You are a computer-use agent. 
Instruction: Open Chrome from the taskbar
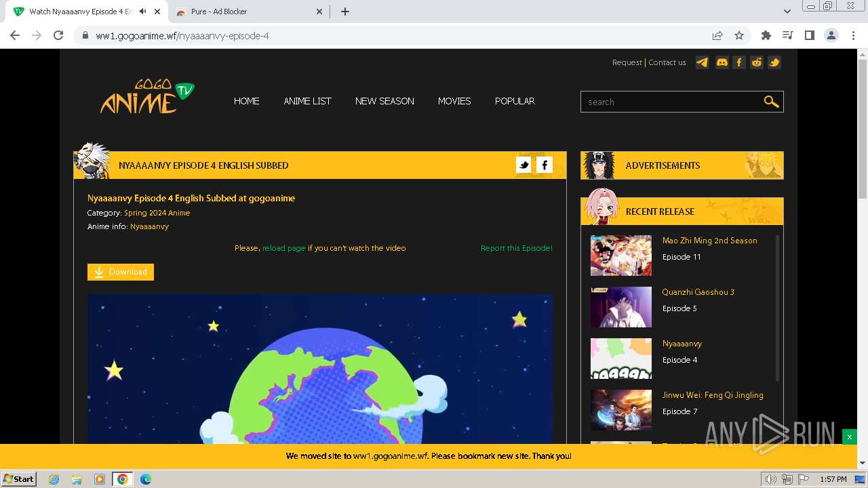point(123,479)
